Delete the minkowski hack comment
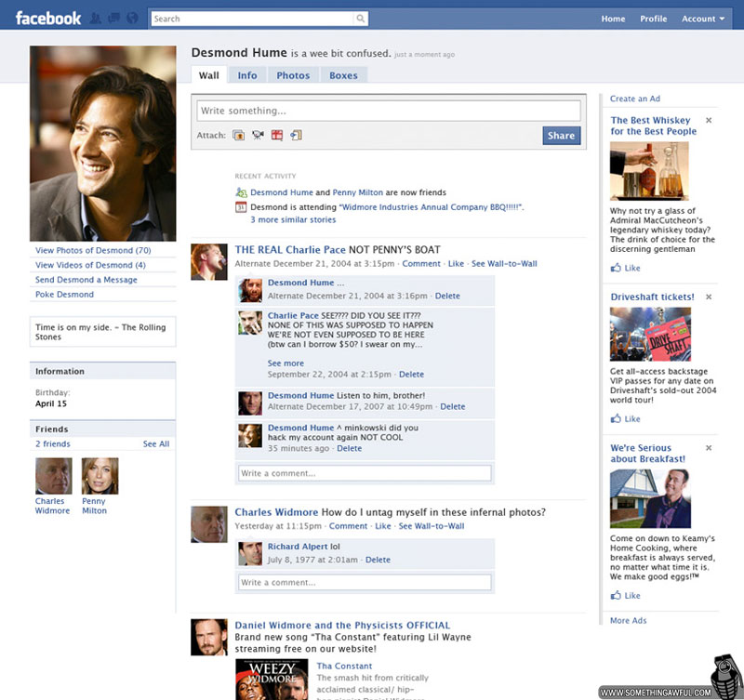Screen dimensions: 744x700 (x=350, y=448)
